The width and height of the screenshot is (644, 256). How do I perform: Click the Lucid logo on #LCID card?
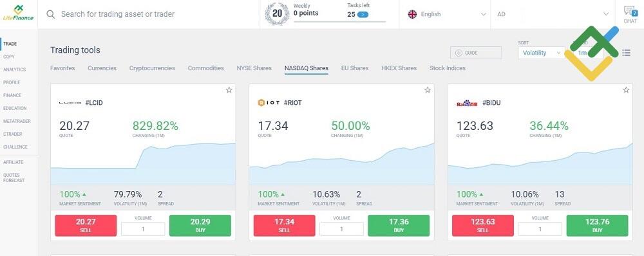pyautogui.click(x=70, y=103)
